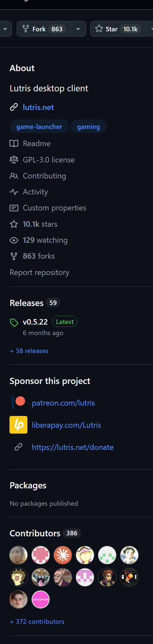Expand the + 58 releases link
The image size is (153, 644).
pyautogui.click(x=29, y=351)
